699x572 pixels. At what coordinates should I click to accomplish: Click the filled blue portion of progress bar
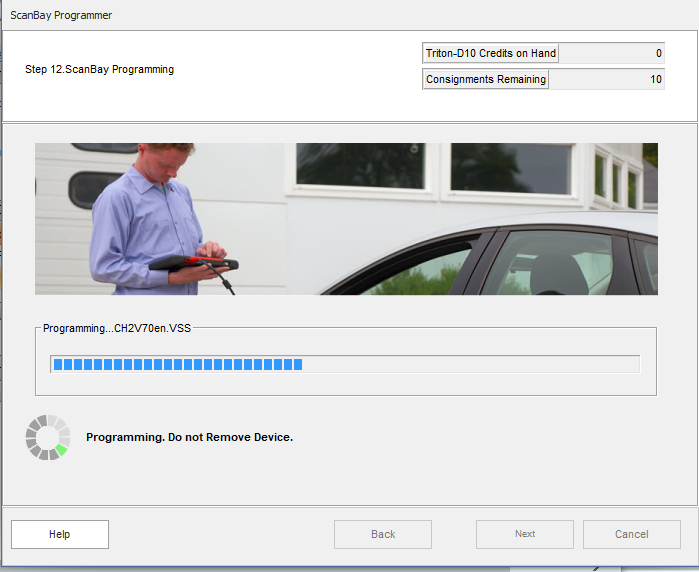click(177, 364)
